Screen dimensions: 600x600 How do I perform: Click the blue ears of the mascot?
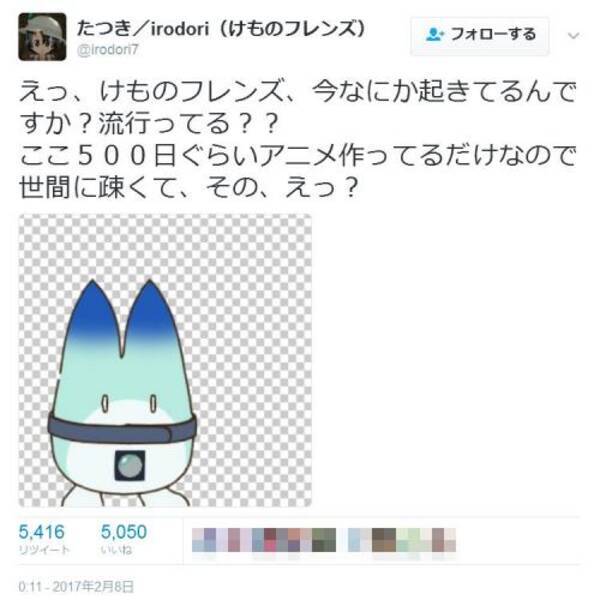[x=124, y=313]
